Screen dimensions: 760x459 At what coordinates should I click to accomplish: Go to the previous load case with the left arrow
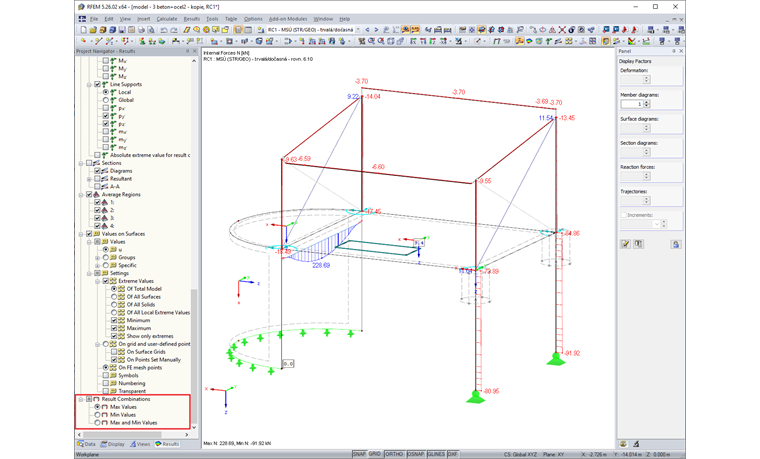coord(367,30)
